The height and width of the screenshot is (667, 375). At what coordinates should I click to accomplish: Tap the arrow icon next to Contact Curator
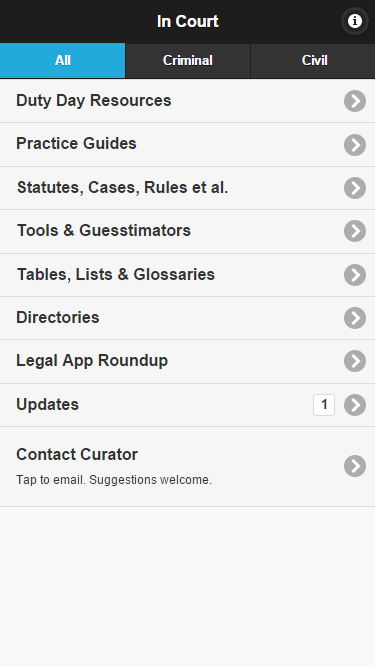tap(355, 466)
